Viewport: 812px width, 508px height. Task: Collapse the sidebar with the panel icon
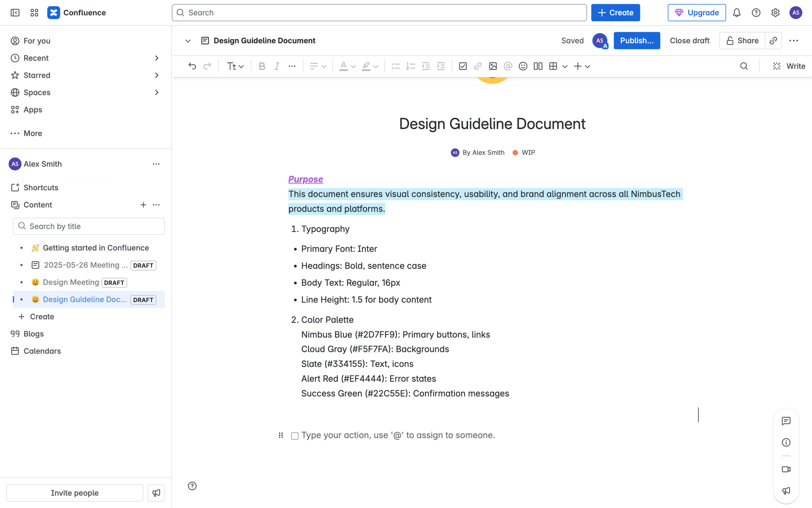coord(15,13)
